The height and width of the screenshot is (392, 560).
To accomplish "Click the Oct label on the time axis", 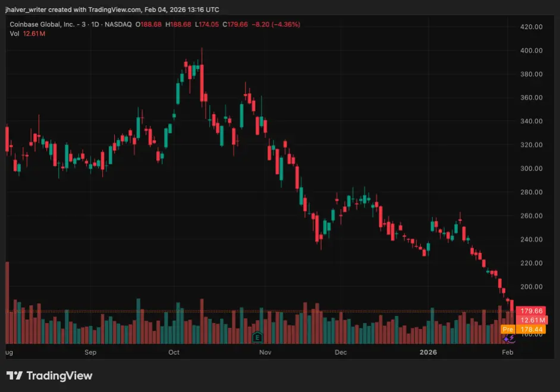I will coord(174,352).
